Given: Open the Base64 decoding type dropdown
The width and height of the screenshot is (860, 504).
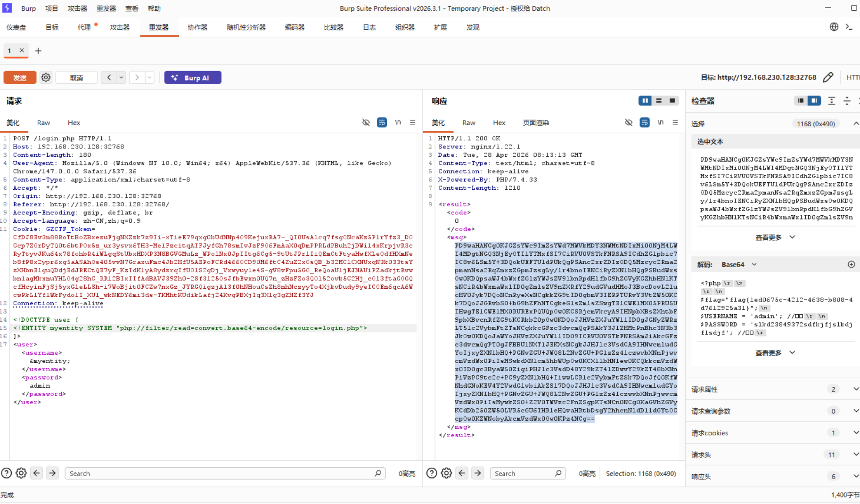Looking at the screenshot, I should 739,264.
